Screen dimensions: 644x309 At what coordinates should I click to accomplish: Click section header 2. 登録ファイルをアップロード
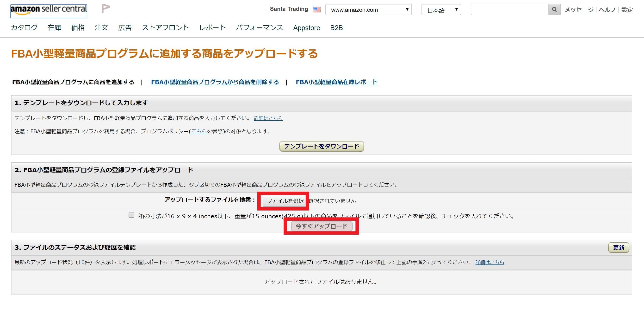[104, 170]
